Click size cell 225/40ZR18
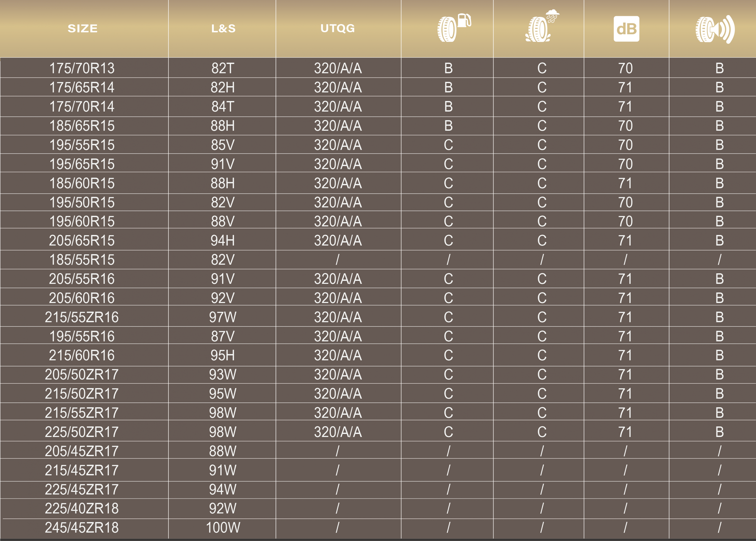Viewport: 756px width, 541px height. pos(82,508)
